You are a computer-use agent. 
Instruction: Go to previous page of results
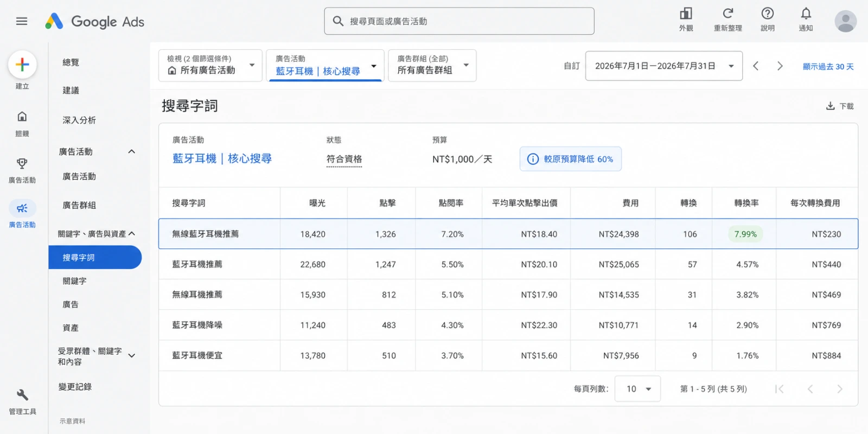[x=810, y=388]
